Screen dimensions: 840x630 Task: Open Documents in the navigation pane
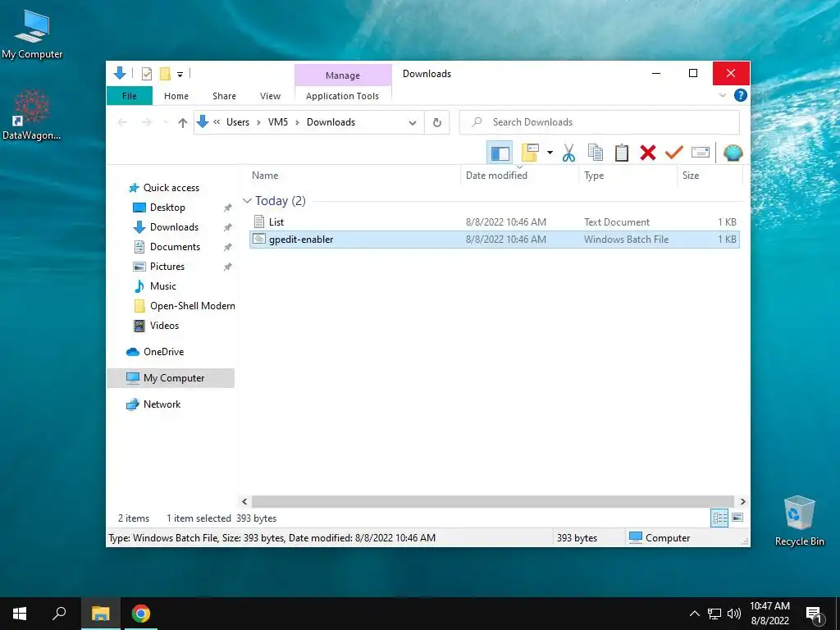175,247
